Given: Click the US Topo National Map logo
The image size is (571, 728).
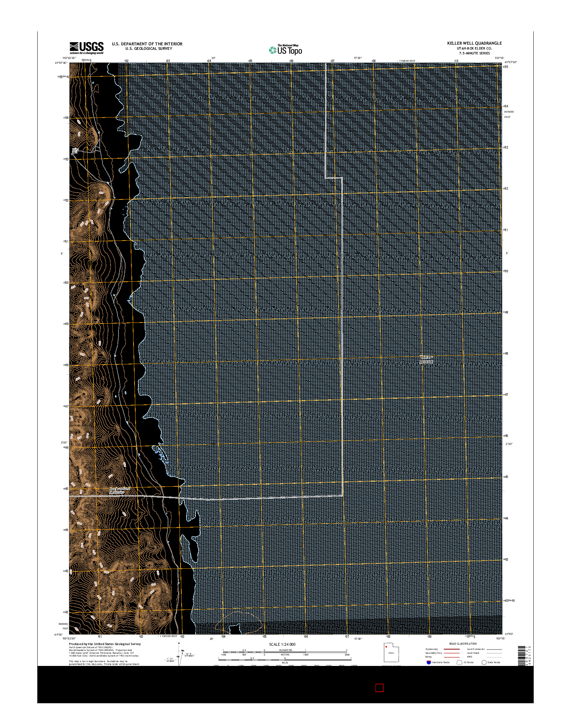Looking at the screenshot, I should [285, 50].
